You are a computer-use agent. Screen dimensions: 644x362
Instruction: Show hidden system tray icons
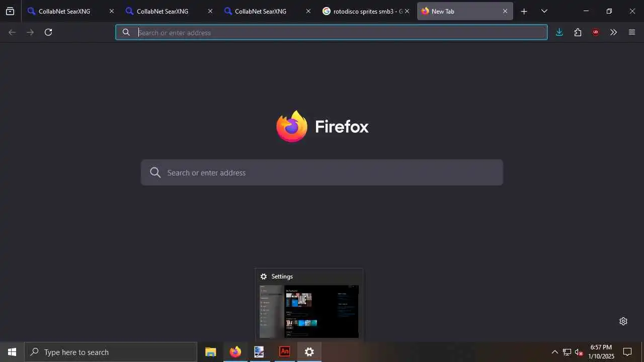point(554,352)
